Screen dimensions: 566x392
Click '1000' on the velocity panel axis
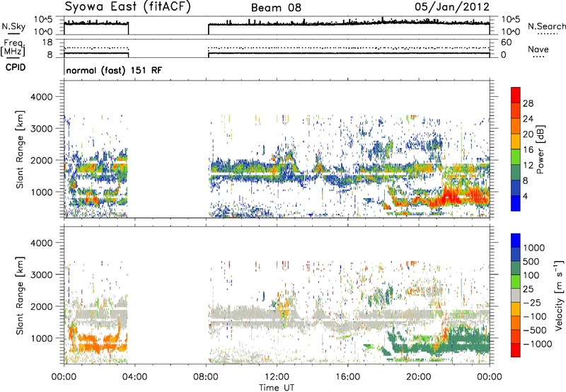coord(41,338)
